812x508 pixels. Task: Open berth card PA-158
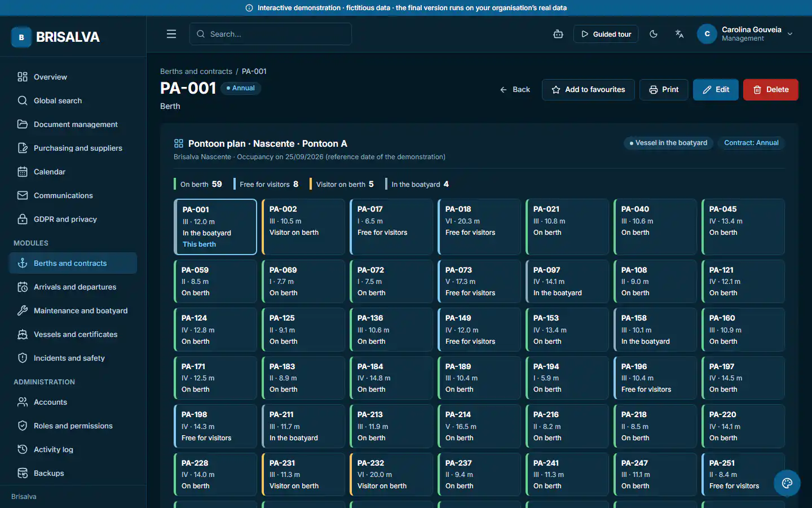655,330
